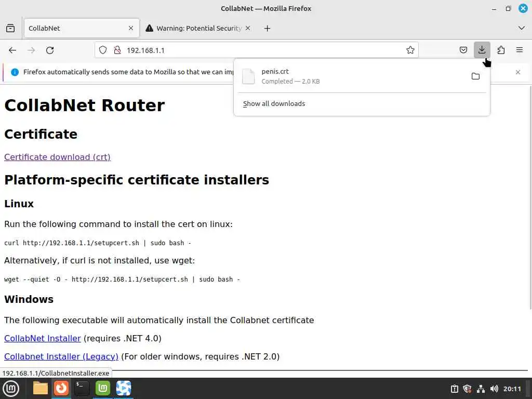Click the Platform-specific certificate installers heading

point(137,180)
